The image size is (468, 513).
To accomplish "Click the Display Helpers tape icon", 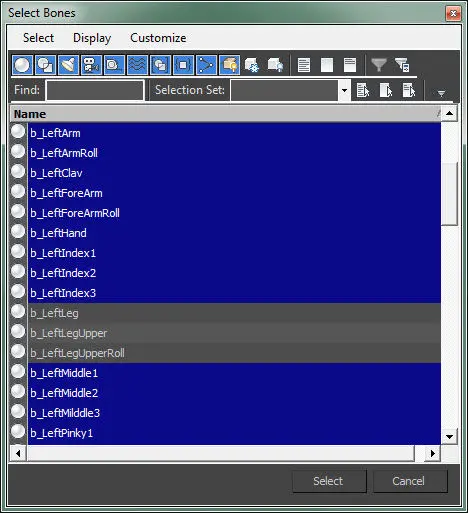I will coord(114,65).
